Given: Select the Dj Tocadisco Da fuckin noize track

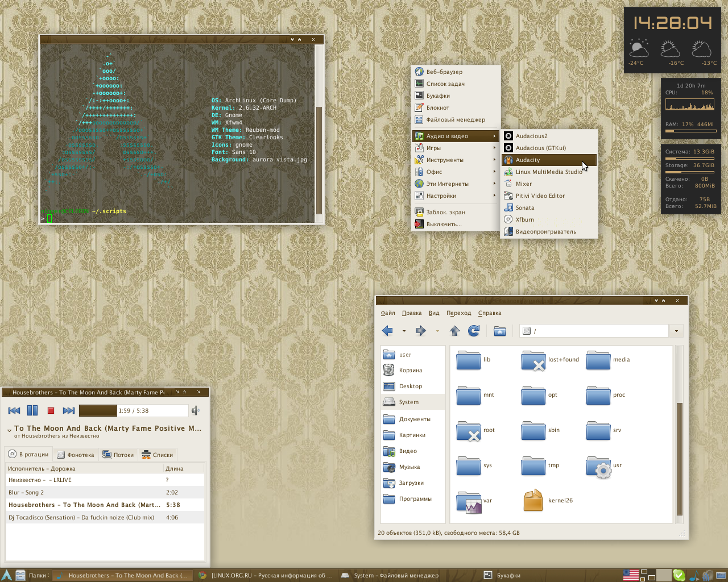Looking at the screenshot, I should pos(105,517).
